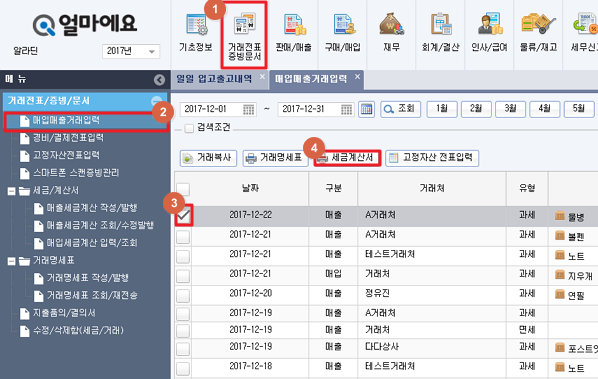Screen dimensions: 598x379
Task: Click the 조회 search button
Action: 400,109
